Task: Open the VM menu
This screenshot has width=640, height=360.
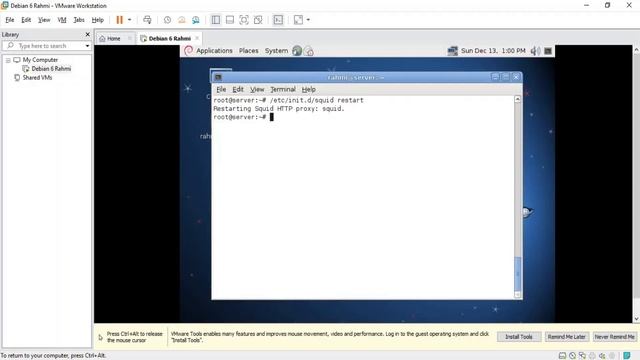Action: [x=62, y=20]
